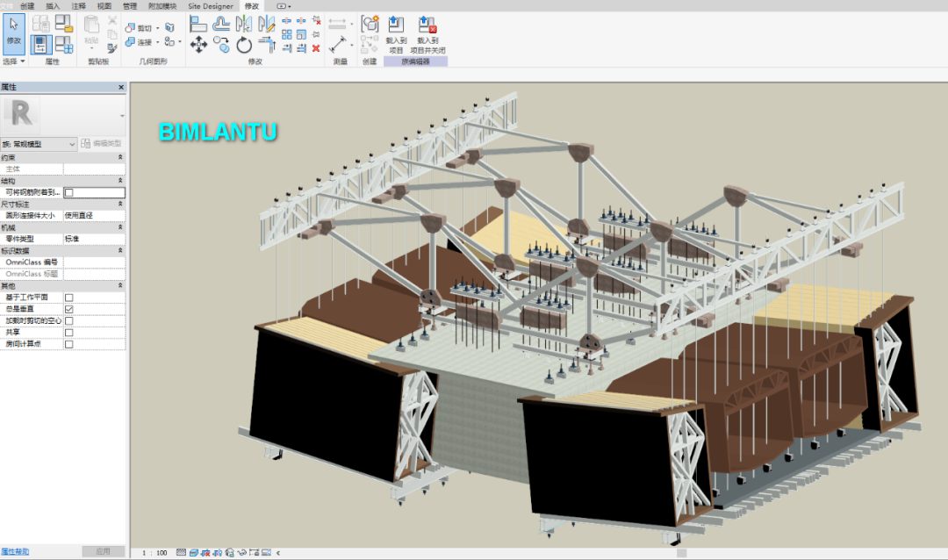Image resolution: width=948 pixels, height=560 pixels.
Task: Click the Detail Level icon in view control bar
Action: pyautogui.click(x=181, y=553)
